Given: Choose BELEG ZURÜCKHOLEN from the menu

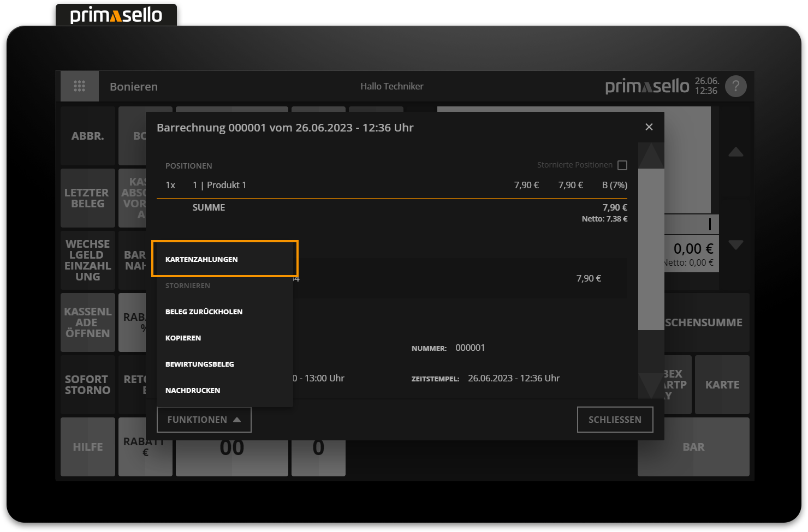Looking at the screenshot, I should (204, 312).
